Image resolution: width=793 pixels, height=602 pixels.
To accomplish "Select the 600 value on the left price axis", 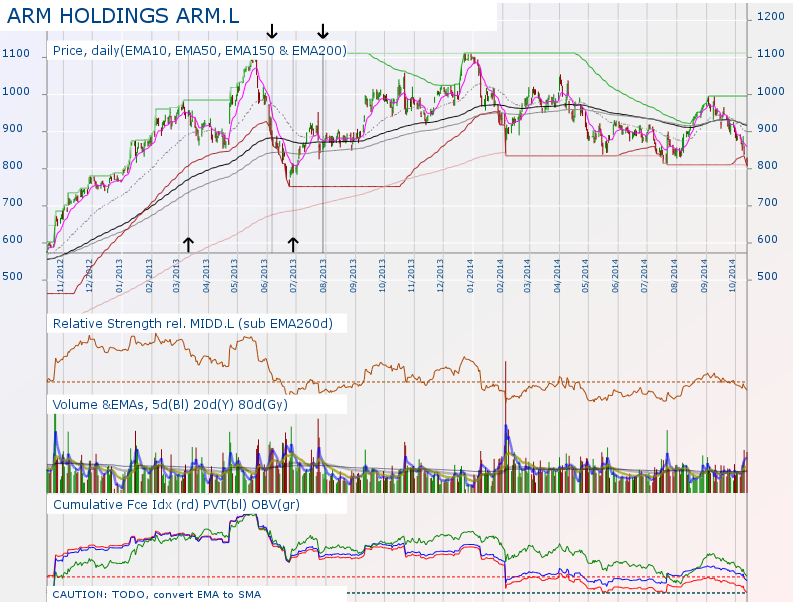I will 13,239.
